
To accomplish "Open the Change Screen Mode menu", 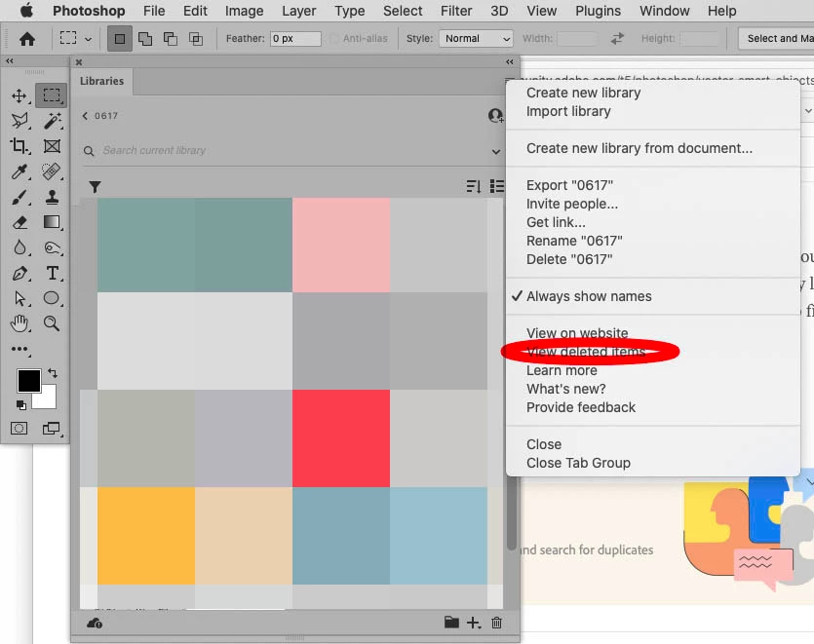I will point(51,428).
